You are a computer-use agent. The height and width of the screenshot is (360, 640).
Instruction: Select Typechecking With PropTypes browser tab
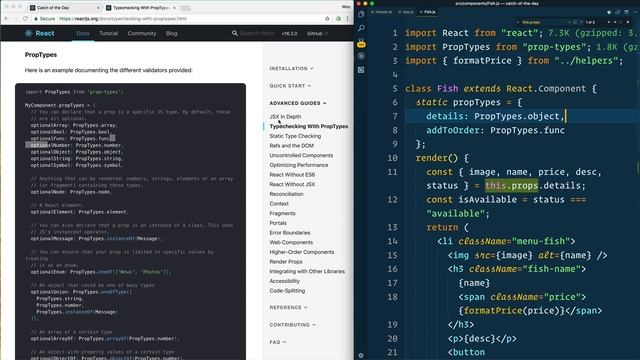click(x=141, y=8)
